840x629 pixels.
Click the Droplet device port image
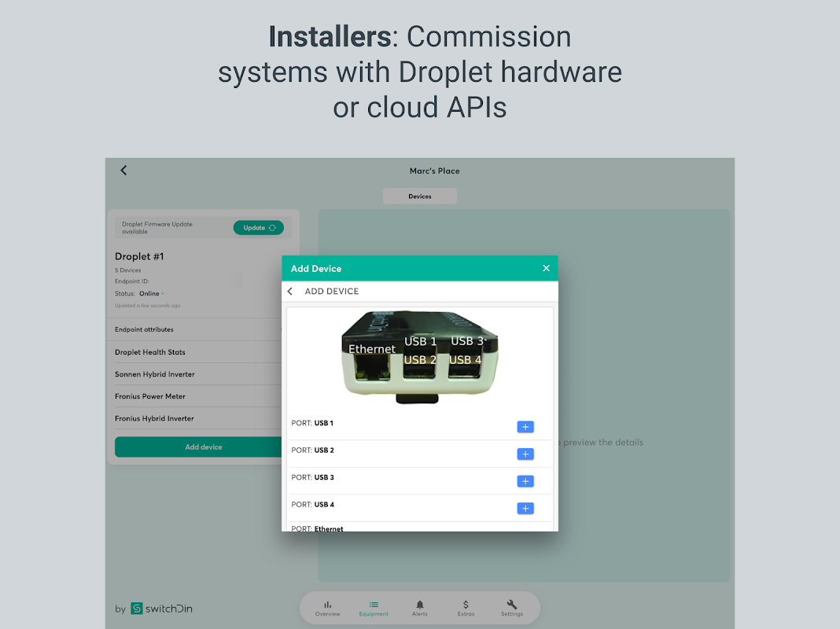click(420, 357)
